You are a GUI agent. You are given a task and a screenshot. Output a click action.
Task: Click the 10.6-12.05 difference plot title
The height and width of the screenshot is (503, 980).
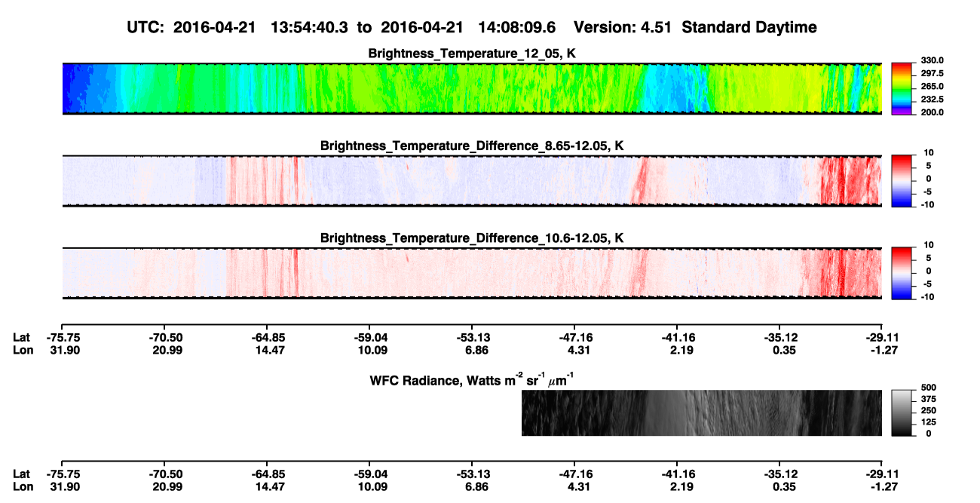[472, 238]
